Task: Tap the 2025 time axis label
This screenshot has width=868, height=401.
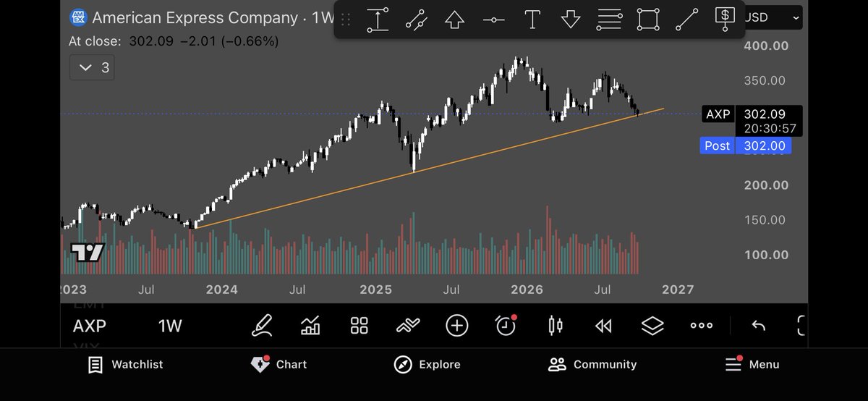Action: click(375, 290)
